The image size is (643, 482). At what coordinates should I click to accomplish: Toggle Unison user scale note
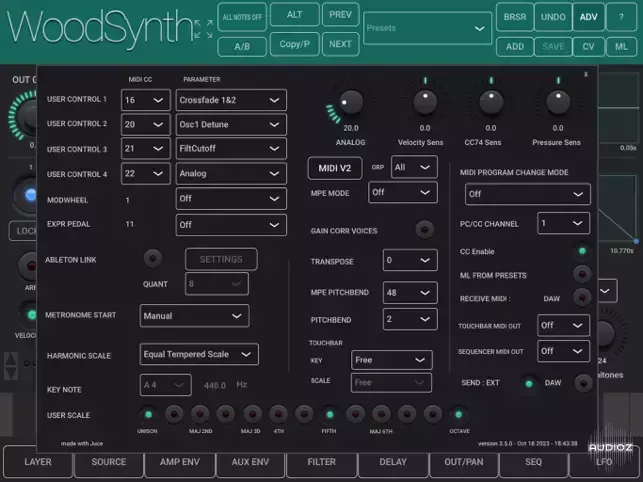pyautogui.click(x=148, y=414)
